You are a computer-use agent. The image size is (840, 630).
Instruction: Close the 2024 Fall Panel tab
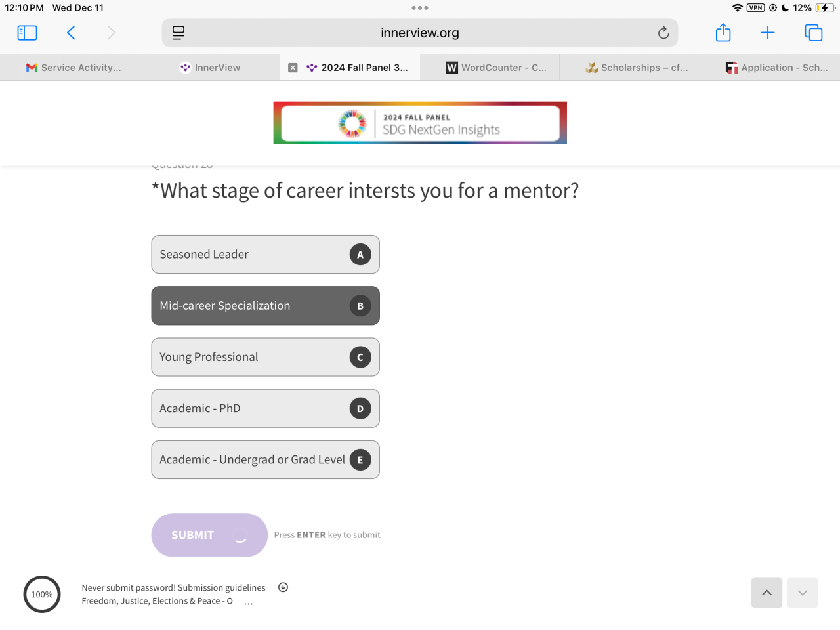(x=293, y=68)
